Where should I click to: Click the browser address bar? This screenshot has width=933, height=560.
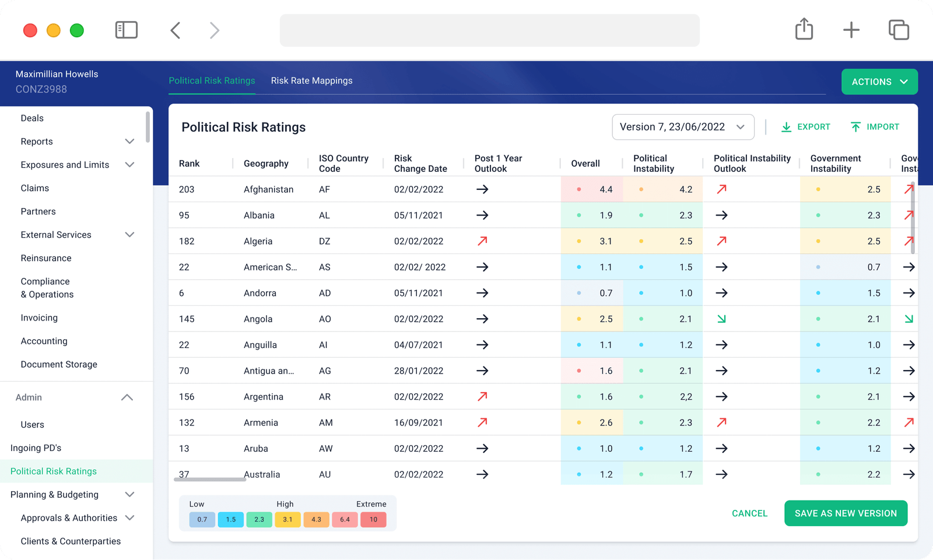coord(490,30)
